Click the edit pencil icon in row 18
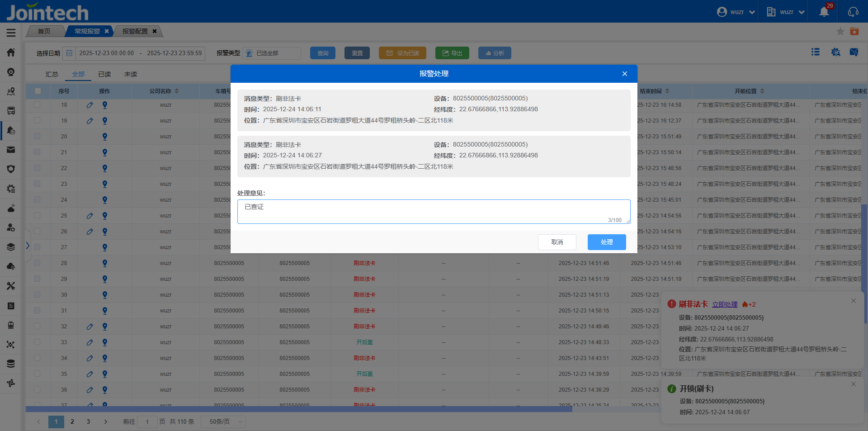868x431 pixels. pyautogui.click(x=90, y=105)
